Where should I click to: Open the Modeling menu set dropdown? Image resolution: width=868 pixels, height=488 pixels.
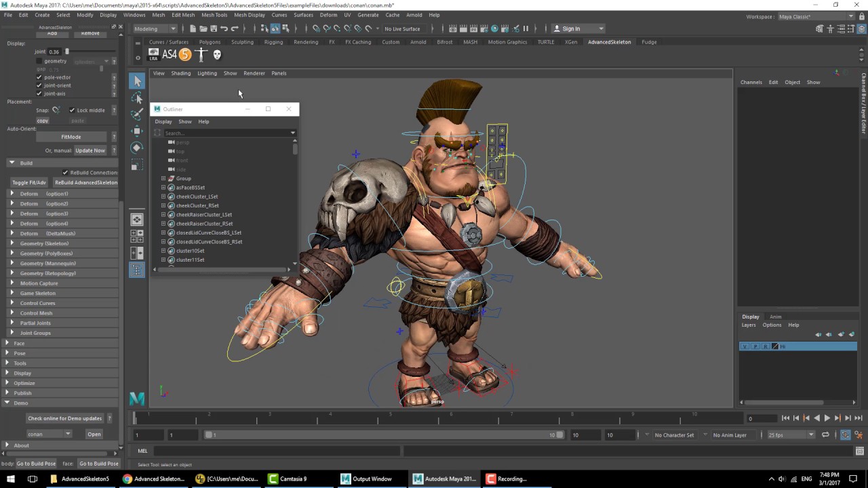click(155, 28)
